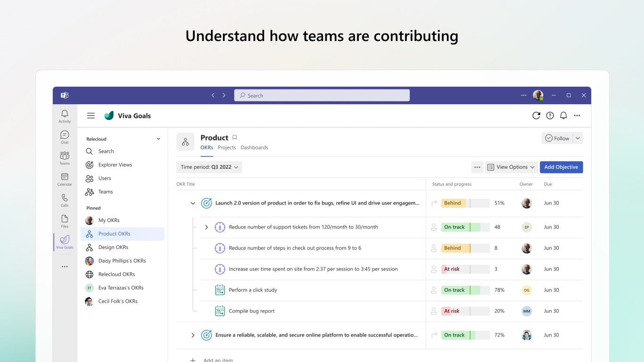The image size is (644, 362).
Task: Switch to the Dashboards tab
Action: [x=254, y=148]
